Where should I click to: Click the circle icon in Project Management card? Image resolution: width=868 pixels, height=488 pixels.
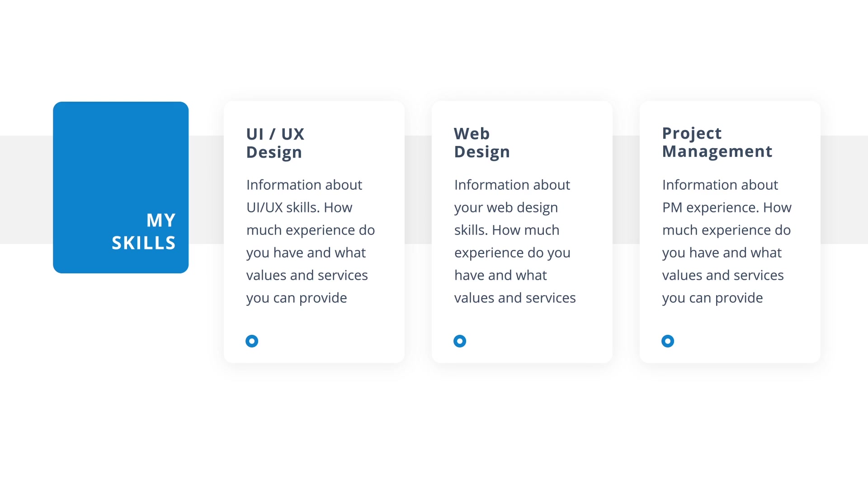coord(668,341)
